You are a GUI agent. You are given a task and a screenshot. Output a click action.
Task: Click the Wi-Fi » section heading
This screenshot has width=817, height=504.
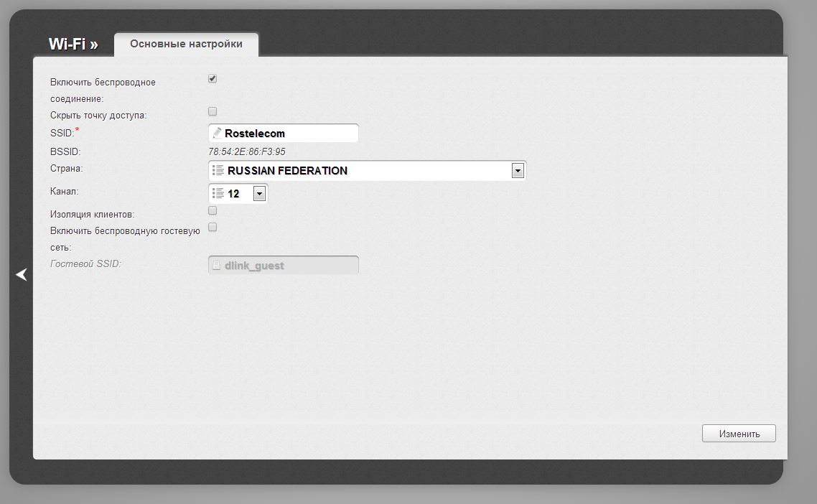(x=73, y=44)
